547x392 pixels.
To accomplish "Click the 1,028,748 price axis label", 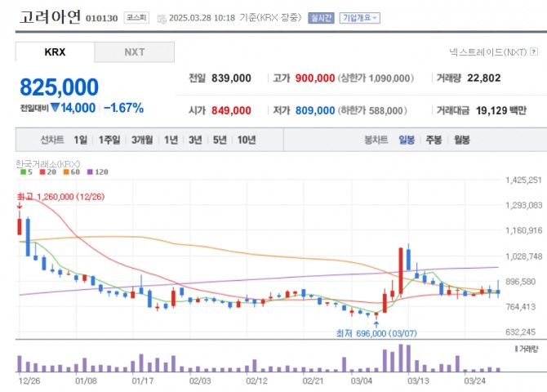I will point(524,256).
